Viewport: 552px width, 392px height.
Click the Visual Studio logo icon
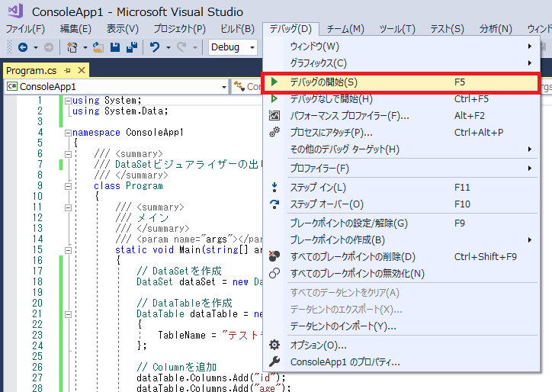(15, 11)
